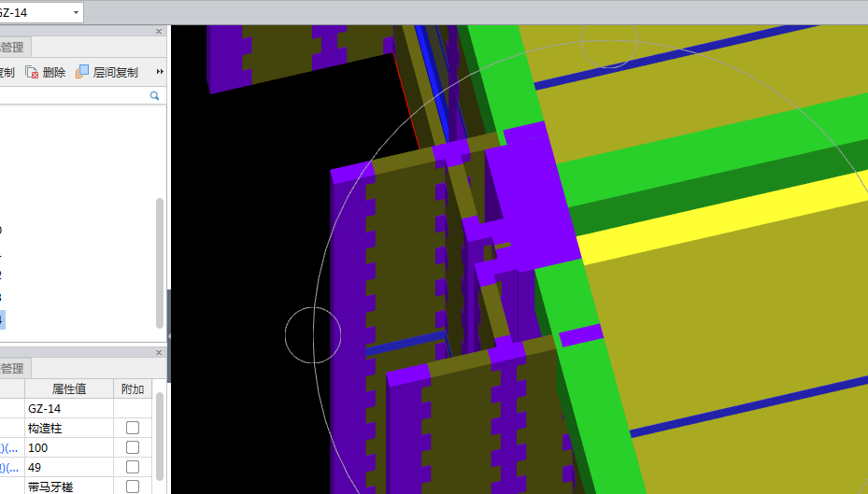Click the panel collapse handle arrow
The width and height of the screenshot is (868, 494).
pos(169,336)
